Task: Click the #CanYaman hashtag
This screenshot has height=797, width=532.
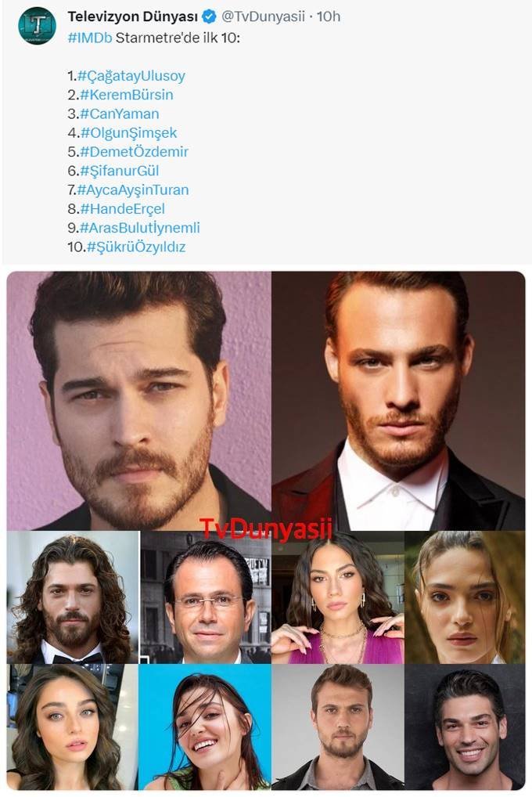Action: pos(120,114)
